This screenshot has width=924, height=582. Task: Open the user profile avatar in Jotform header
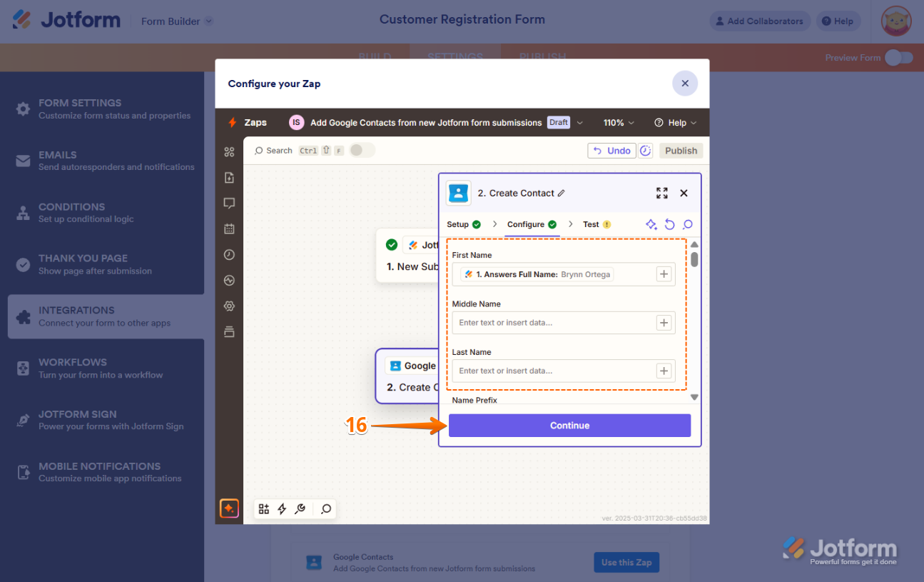pyautogui.click(x=896, y=21)
